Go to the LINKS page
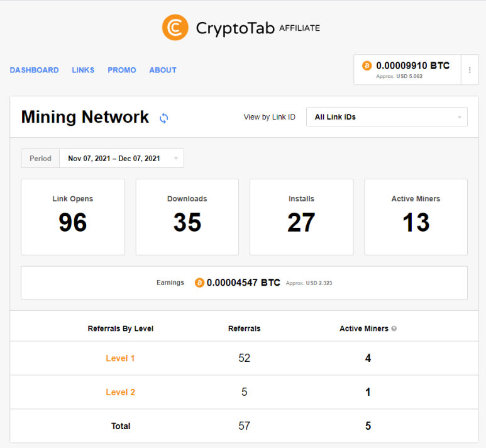 point(83,70)
